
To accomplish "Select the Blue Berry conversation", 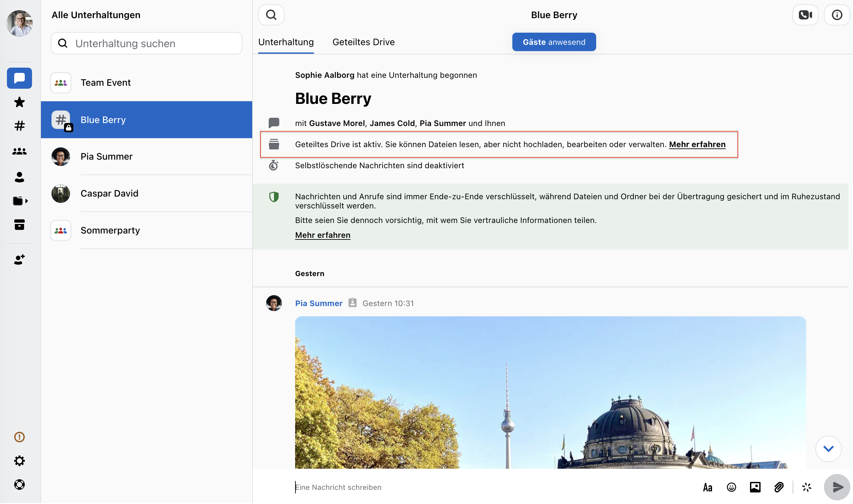I will click(x=147, y=120).
